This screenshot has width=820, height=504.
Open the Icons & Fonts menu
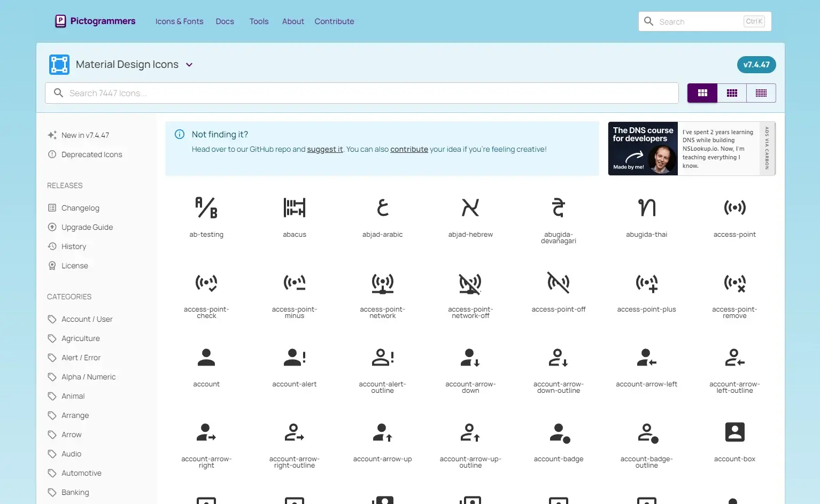pyautogui.click(x=179, y=21)
